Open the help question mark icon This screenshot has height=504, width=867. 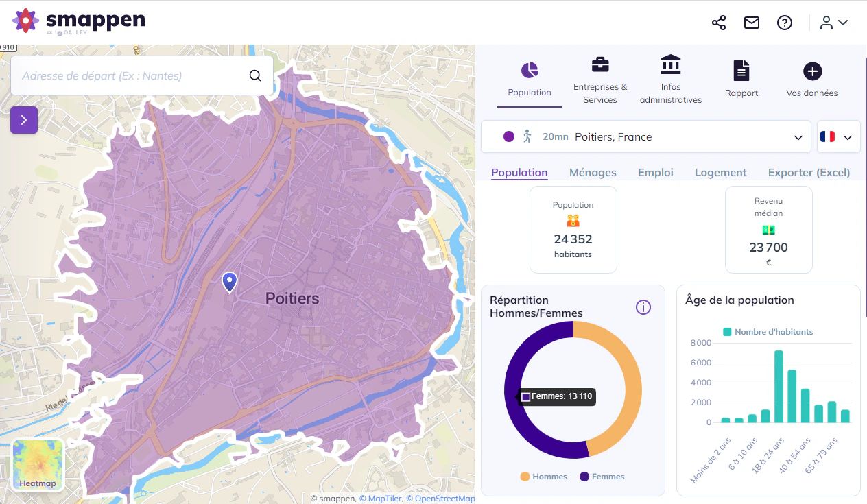tap(785, 23)
